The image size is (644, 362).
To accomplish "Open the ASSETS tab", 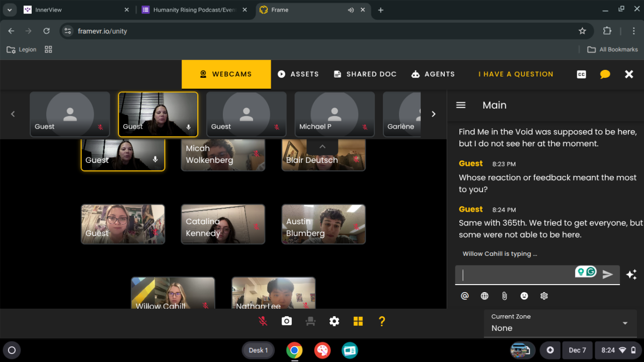I will [298, 74].
